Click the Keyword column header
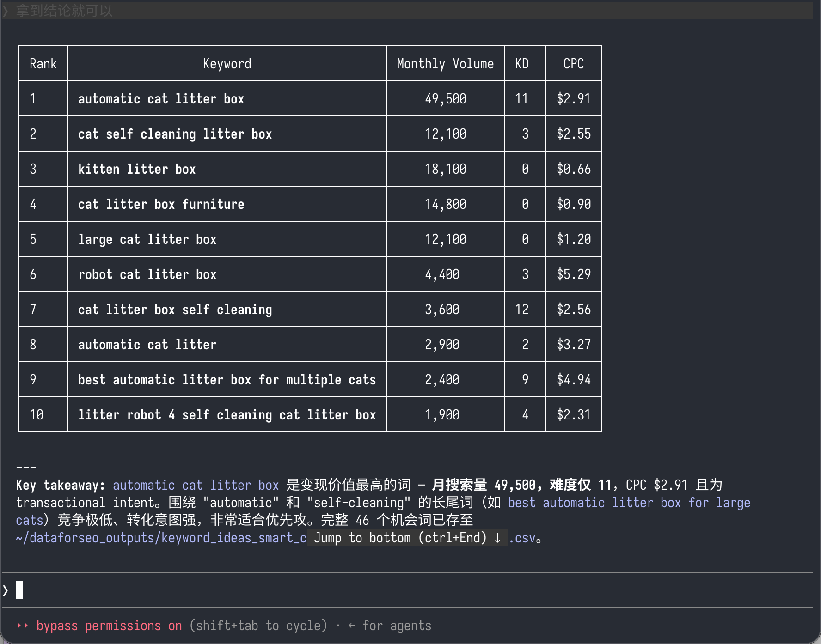 pos(227,64)
